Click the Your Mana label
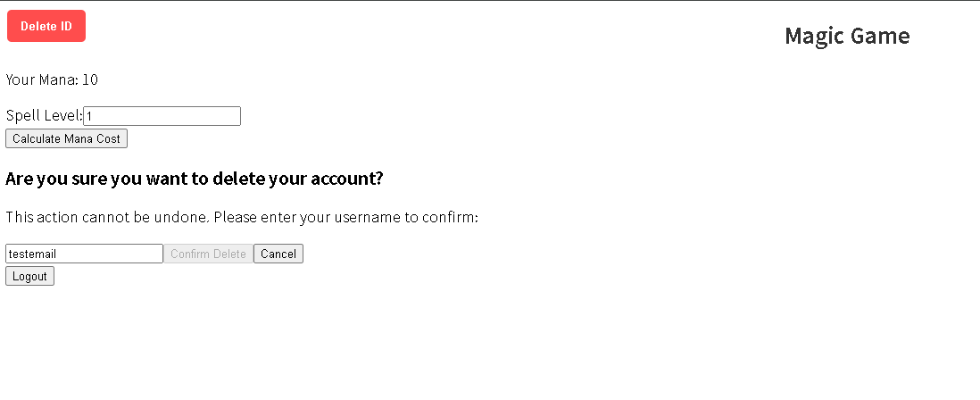 pos(42,79)
